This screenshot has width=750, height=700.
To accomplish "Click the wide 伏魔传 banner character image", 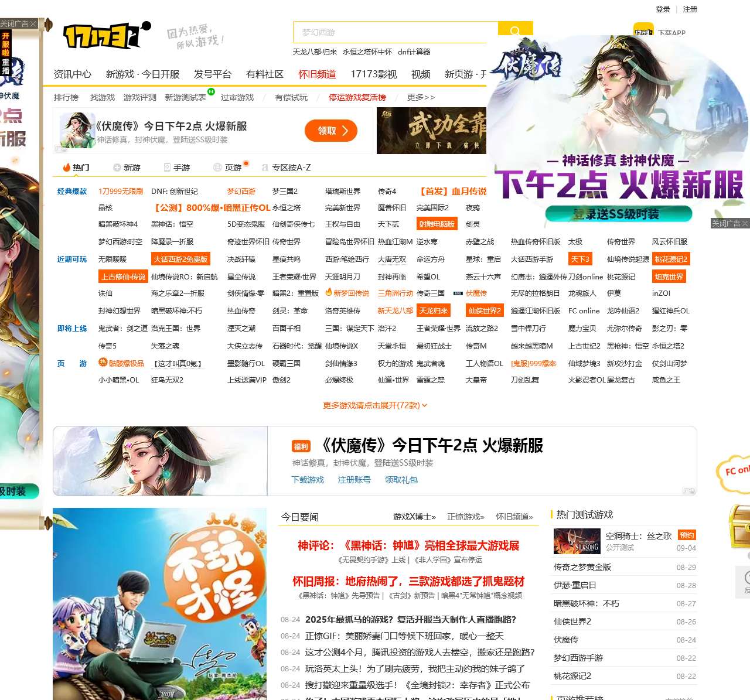I will point(161,461).
